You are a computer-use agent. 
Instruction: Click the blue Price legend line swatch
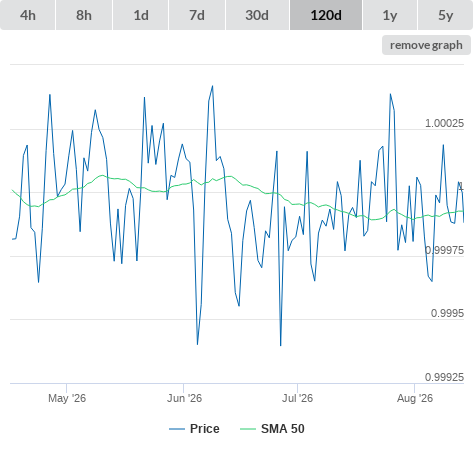pyautogui.click(x=177, y=429)
